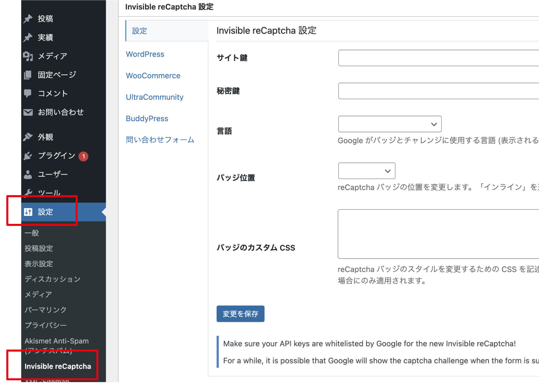Click the 固定ページ pages icon

point(28,75)
